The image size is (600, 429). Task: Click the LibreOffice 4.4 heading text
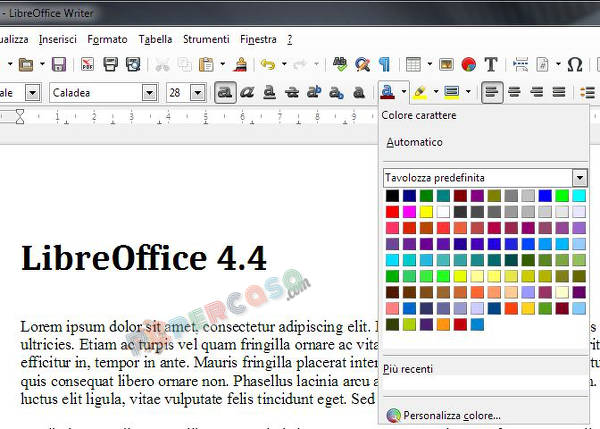(x=143, y=258)
